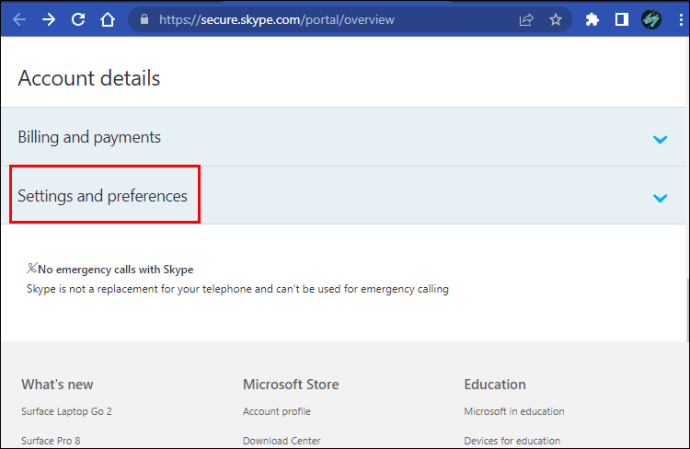Open the Surface Laptop Go 2 link
This screenshot has width=690, height=449.
(66, 412)
